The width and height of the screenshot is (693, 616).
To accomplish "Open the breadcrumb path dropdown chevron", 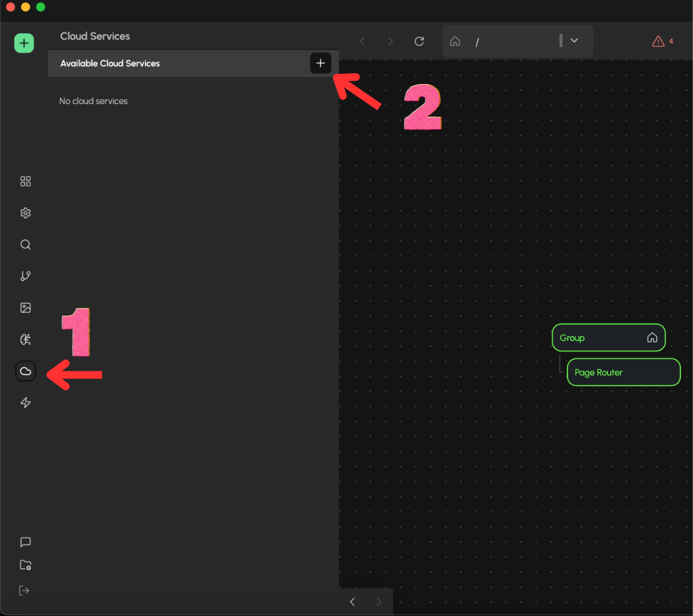I will pyautogui.click(x=574, y=41).
